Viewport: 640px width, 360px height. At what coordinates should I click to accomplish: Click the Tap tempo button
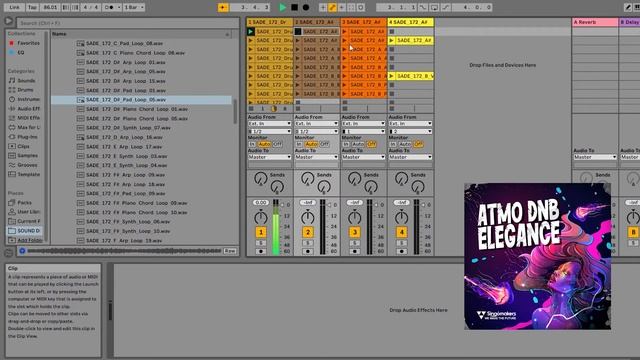click(x=32, y=7)
